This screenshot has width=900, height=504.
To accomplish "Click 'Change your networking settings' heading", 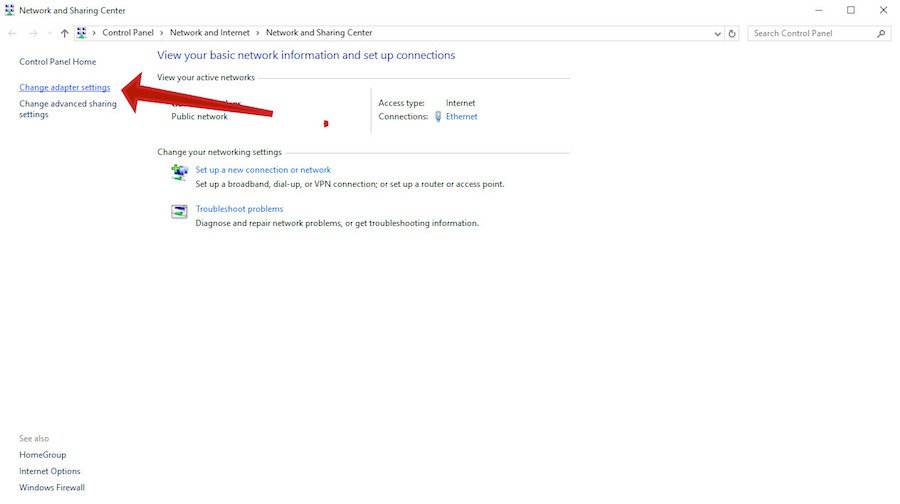I will coord(219,152).
